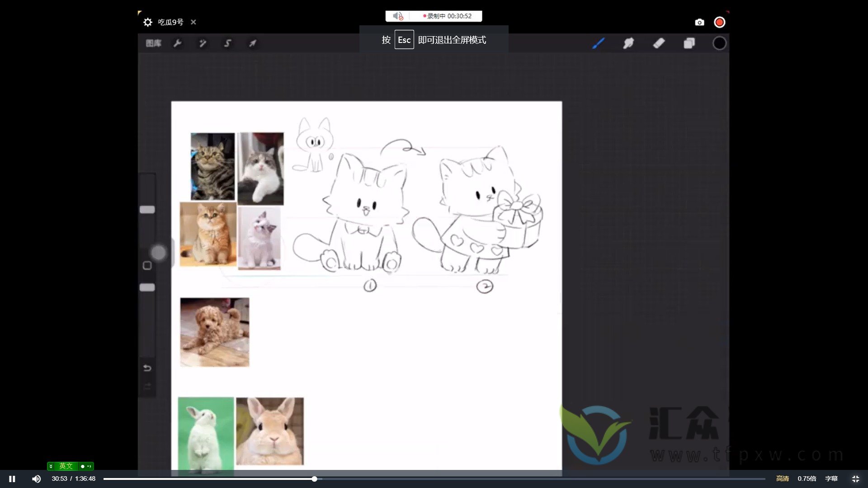Exit fullscreen mode icon

[855, 479]
